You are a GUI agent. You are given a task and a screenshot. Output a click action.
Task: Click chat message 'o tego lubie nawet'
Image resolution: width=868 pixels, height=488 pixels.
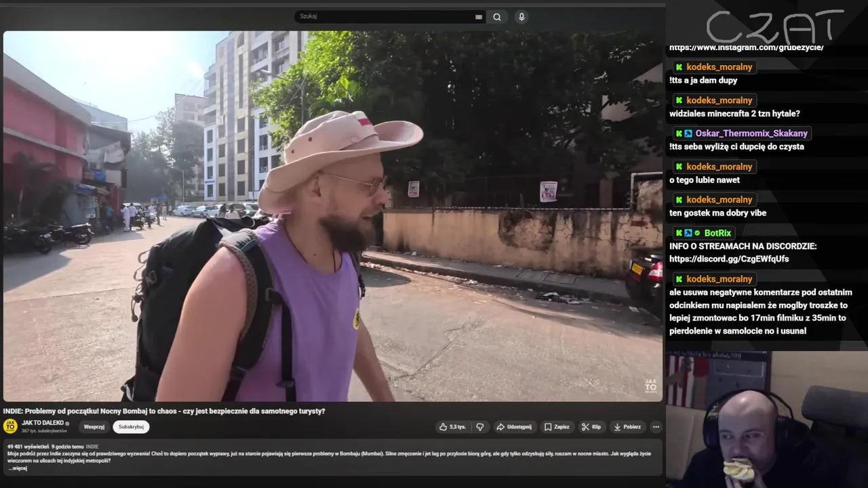coord(705,180)
